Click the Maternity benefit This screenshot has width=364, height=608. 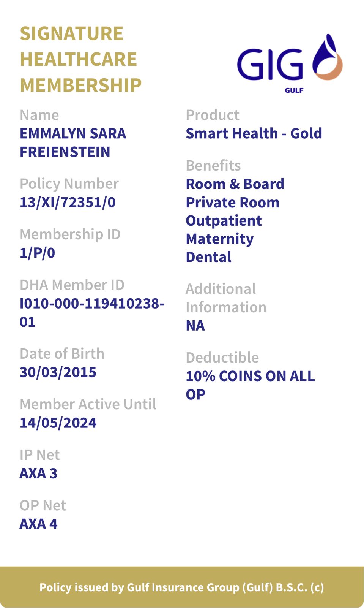click(x=219, y=239)
